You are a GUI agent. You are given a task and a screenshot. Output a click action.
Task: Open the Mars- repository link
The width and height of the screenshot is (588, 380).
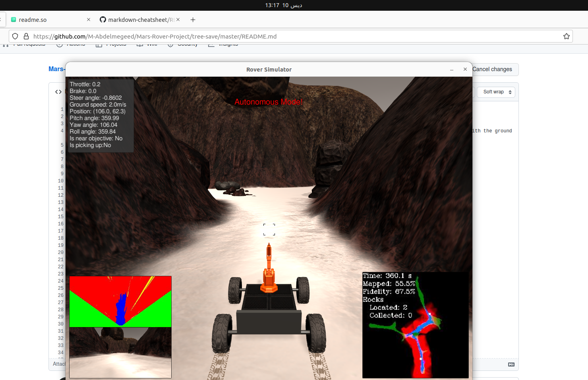coord(57,69)
